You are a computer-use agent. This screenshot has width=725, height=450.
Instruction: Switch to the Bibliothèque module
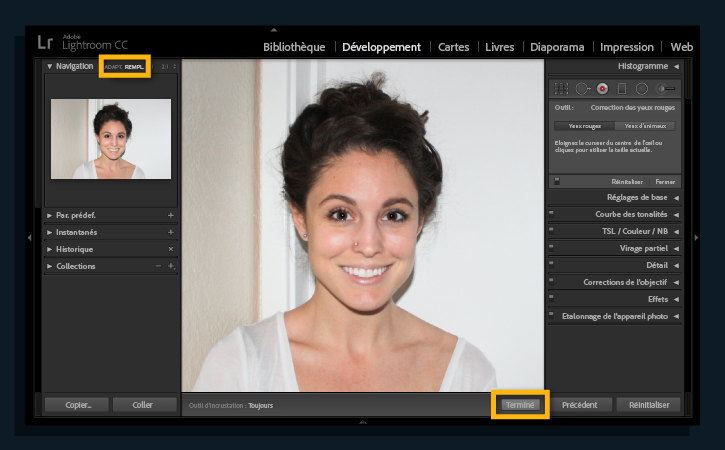tap(294, 47)
